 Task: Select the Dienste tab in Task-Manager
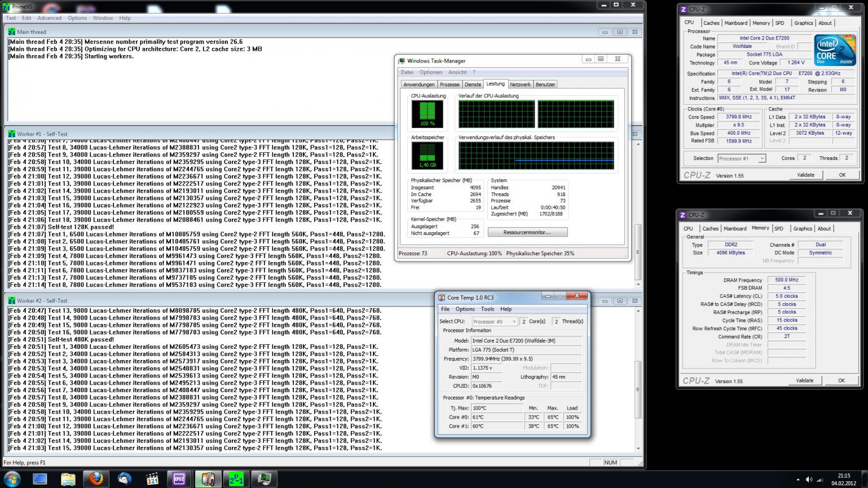473,85
